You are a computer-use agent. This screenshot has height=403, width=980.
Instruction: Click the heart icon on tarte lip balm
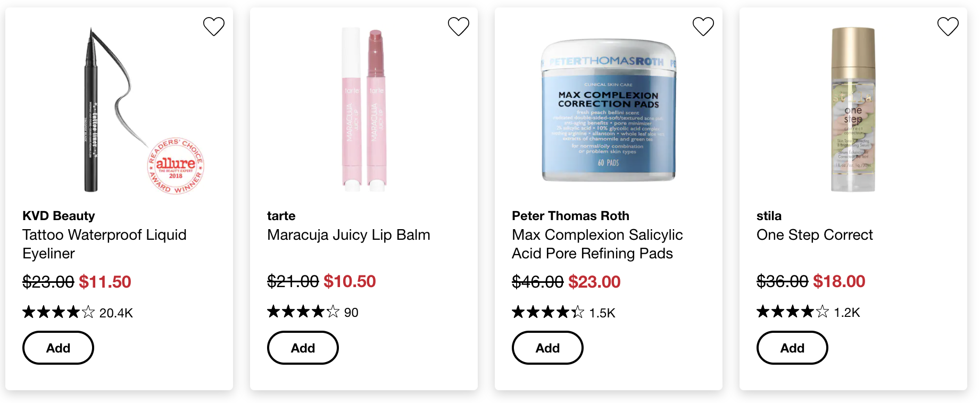(x=459, y=26)
